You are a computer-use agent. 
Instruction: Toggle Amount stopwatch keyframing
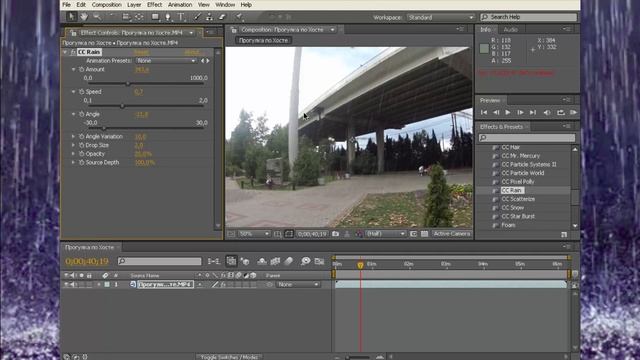81,69
